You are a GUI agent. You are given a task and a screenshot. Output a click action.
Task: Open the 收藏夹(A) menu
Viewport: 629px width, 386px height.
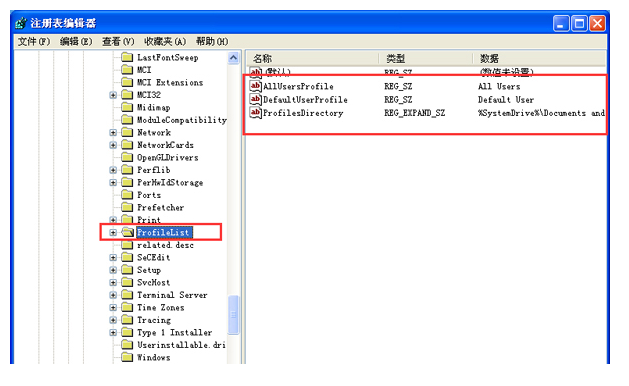pyautogui.click(x=165, y=41)
